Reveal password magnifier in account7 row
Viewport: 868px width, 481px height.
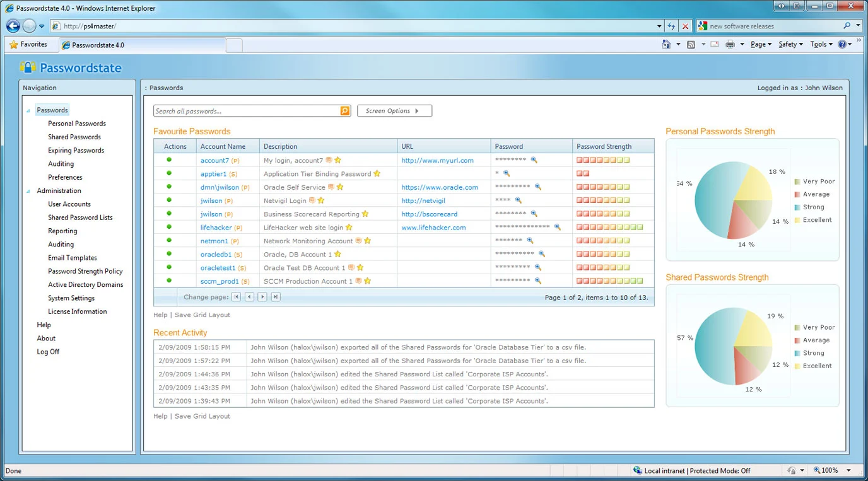click(x=534, y=160)
